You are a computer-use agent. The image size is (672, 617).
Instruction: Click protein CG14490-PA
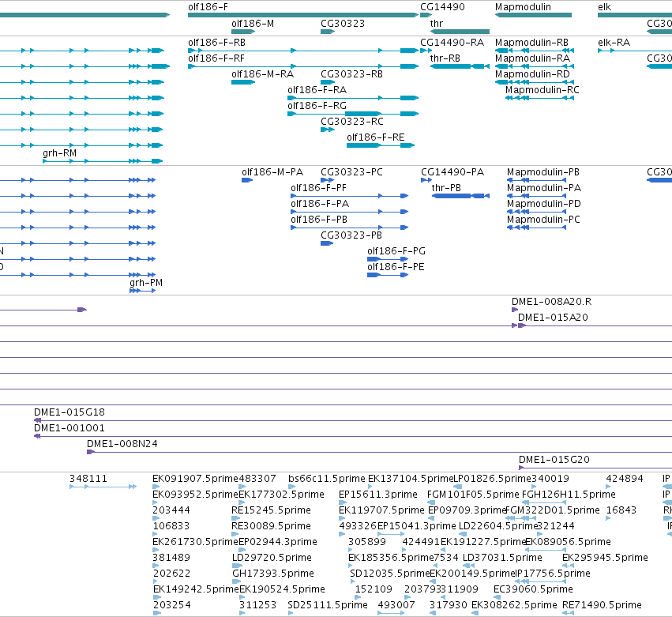click(452, 172)
